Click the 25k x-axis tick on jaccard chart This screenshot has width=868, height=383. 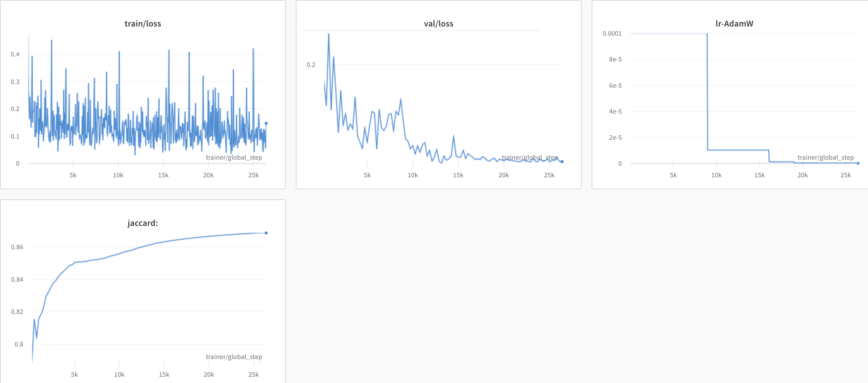click(253, 374)
